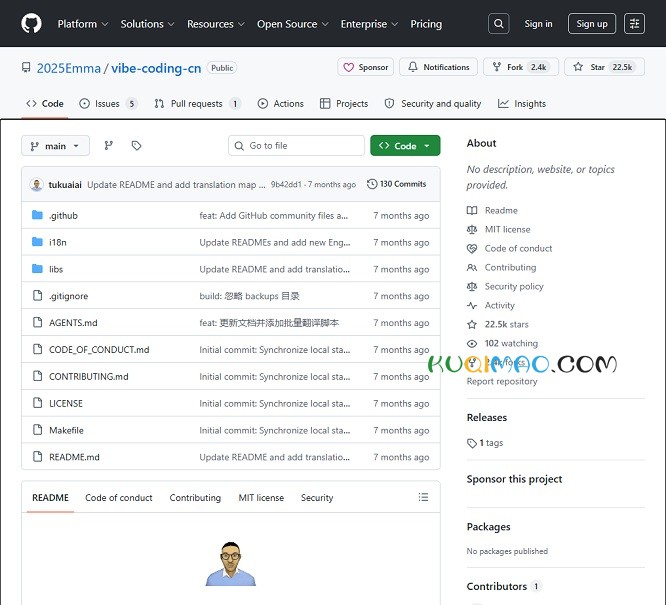The image size is (666, 605).
Task: Open the .github folder icon
Action: click(x=37, y=215)
